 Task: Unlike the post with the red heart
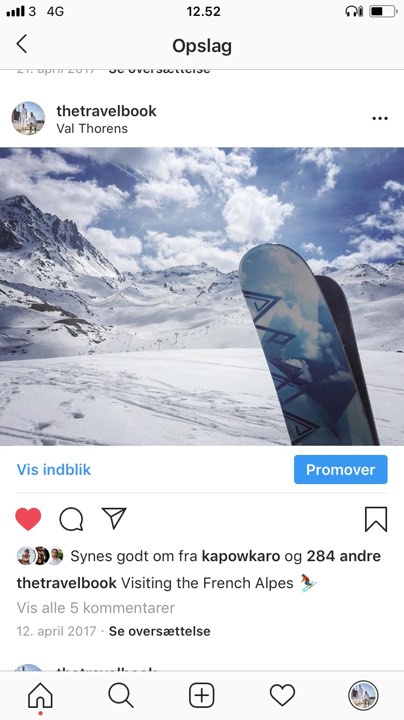[28, 519]
